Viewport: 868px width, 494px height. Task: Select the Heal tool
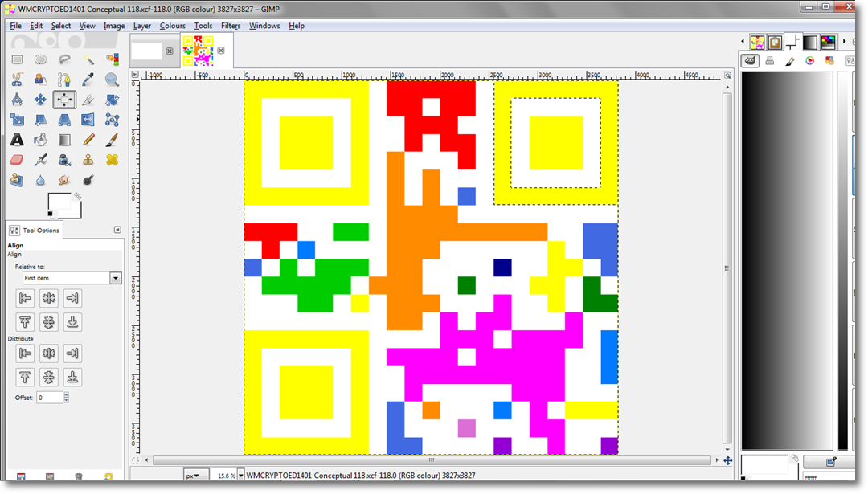[x=113, y=160]
